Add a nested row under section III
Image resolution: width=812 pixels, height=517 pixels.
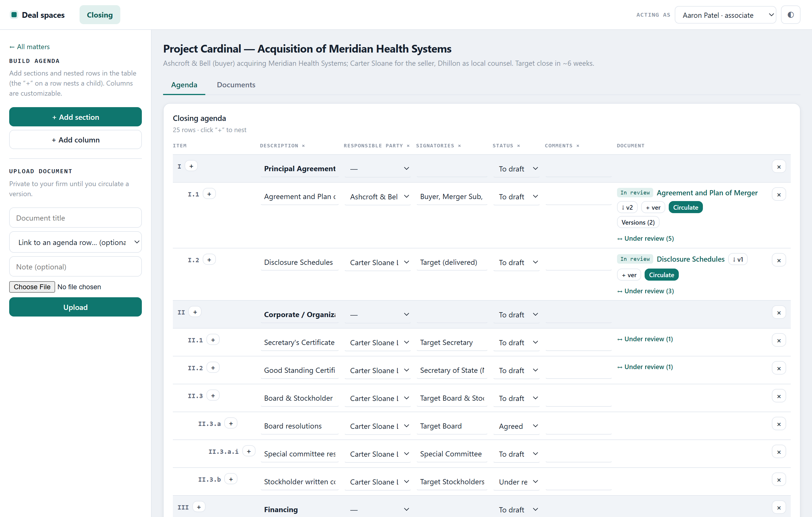point(199,507)
